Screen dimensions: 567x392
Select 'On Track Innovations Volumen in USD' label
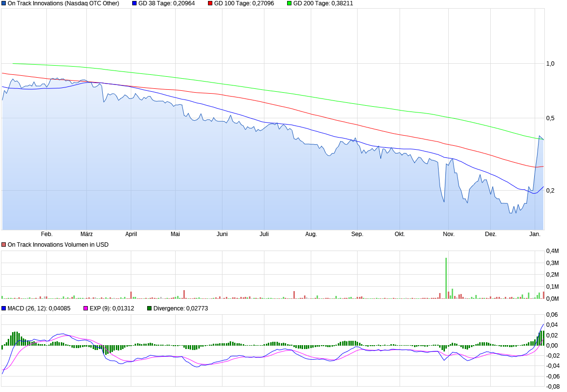point(58,245)
